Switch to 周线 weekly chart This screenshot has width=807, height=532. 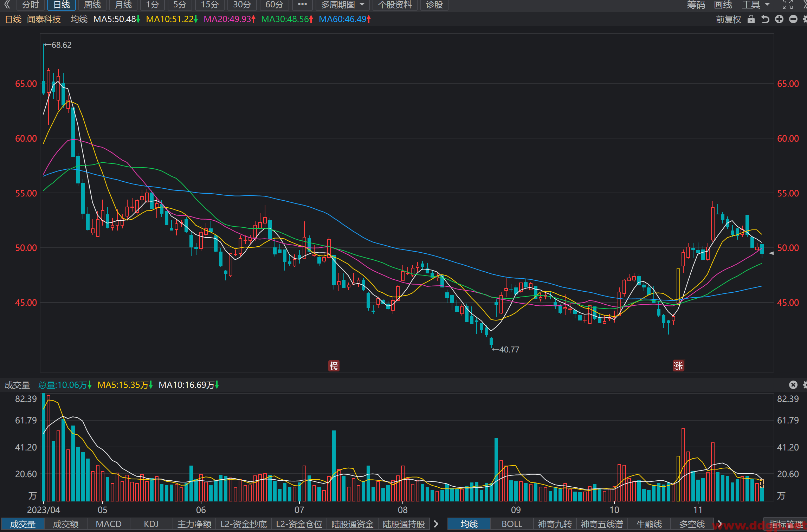tap(92, 5)
